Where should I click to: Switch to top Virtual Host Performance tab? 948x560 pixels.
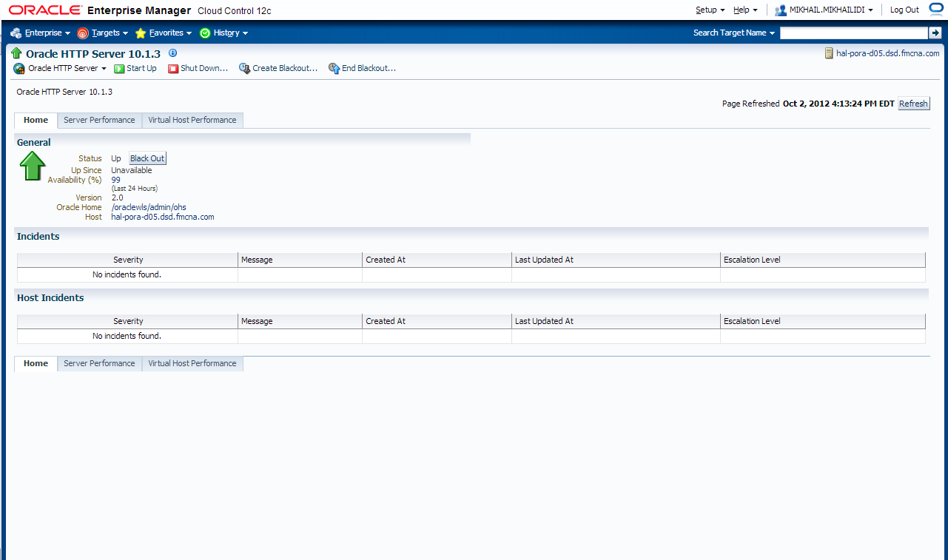pos(192,120)
